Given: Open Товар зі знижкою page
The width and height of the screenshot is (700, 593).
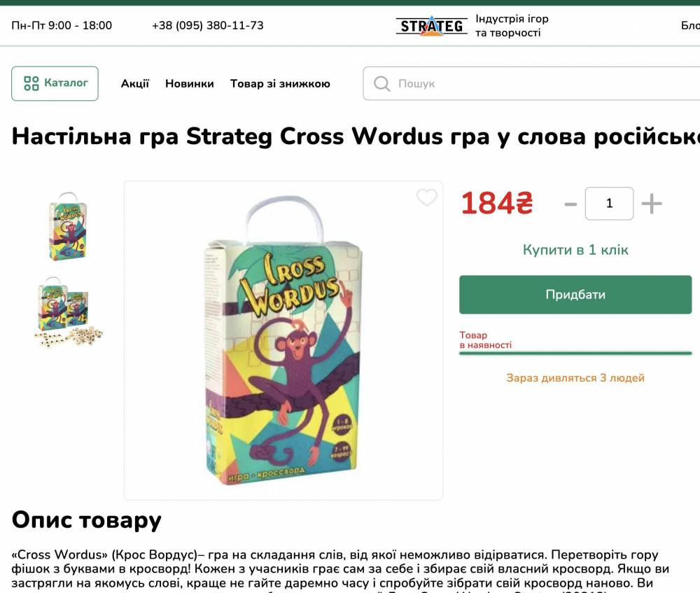Looking at the screenshot, I should click(x=280, y=83).
